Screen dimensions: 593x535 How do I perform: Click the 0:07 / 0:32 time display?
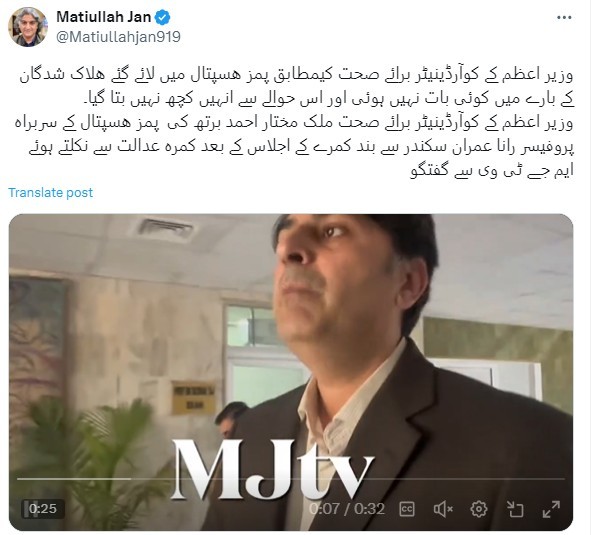click(x=347, y=509)
